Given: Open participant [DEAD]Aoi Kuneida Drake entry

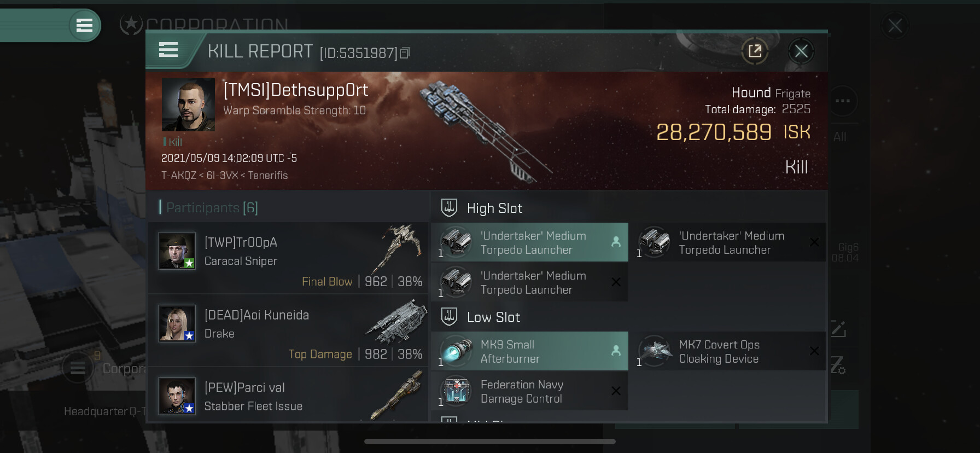Looking at the screenshot, I should click(288, 330).
